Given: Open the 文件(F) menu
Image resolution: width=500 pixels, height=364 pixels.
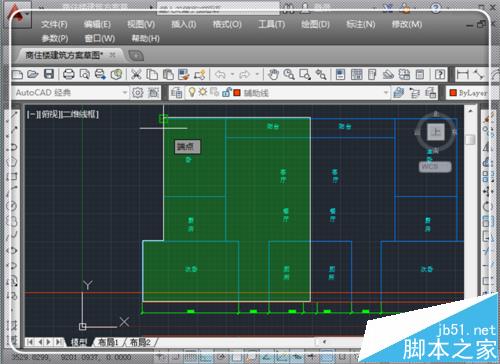Looking at the screenshot, I should 54,24.
